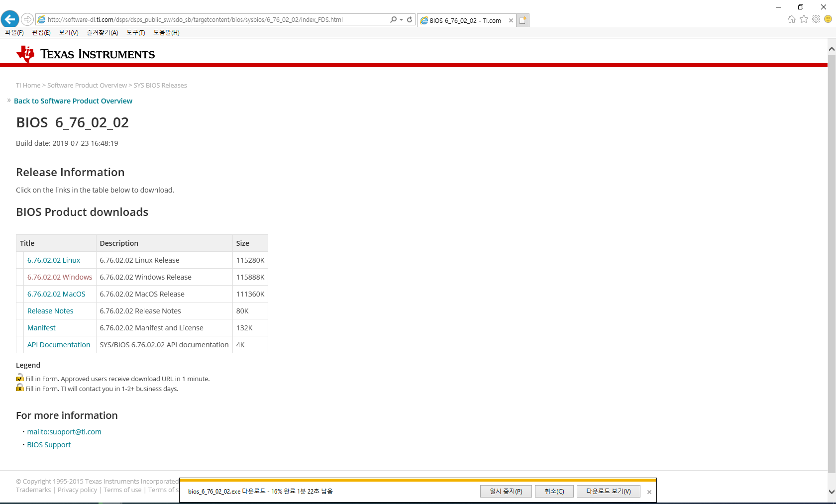Screen dimensions: 836x504
Task: Go to TI Home breadcrumb
Action: click(28, 86)
